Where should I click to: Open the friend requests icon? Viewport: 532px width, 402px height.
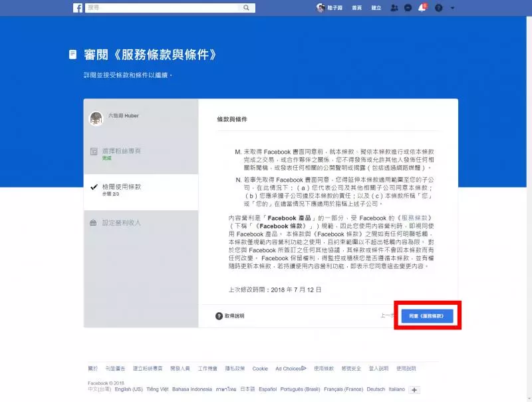tap(394, 8)
